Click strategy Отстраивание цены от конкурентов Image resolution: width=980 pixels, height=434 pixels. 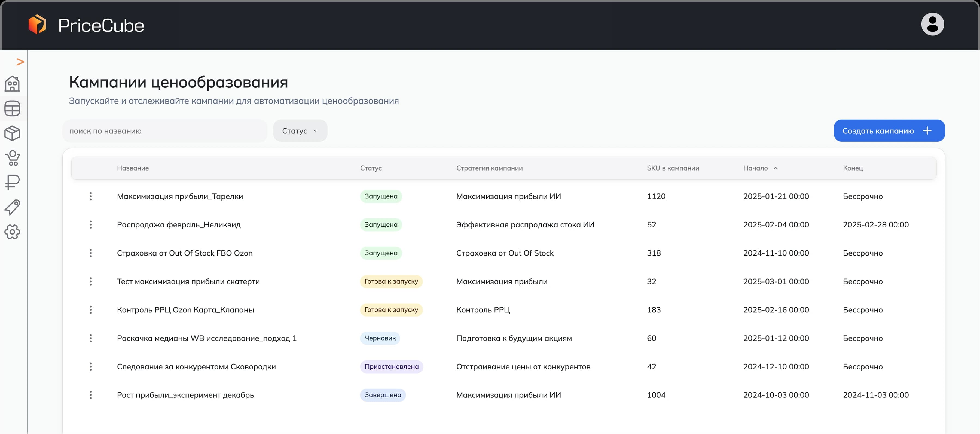[523, 367]
